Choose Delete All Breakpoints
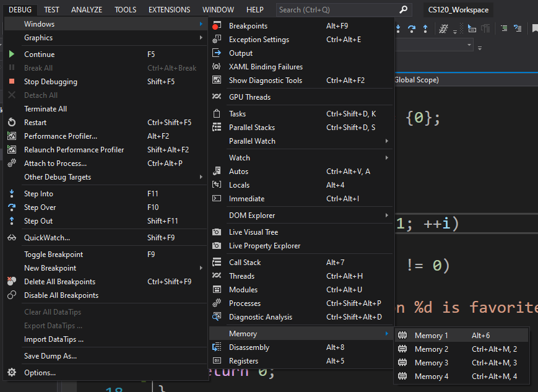538x392 pixels. pos(106,282)
